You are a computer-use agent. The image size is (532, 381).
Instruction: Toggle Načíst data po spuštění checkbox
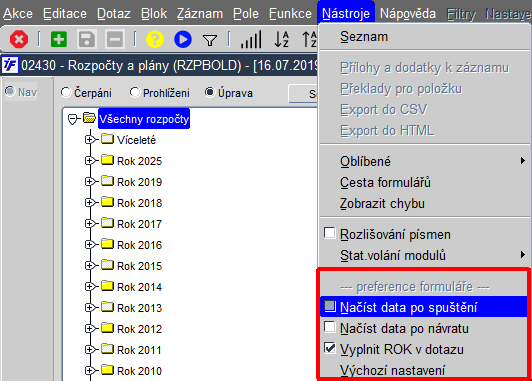click(329, 306)
